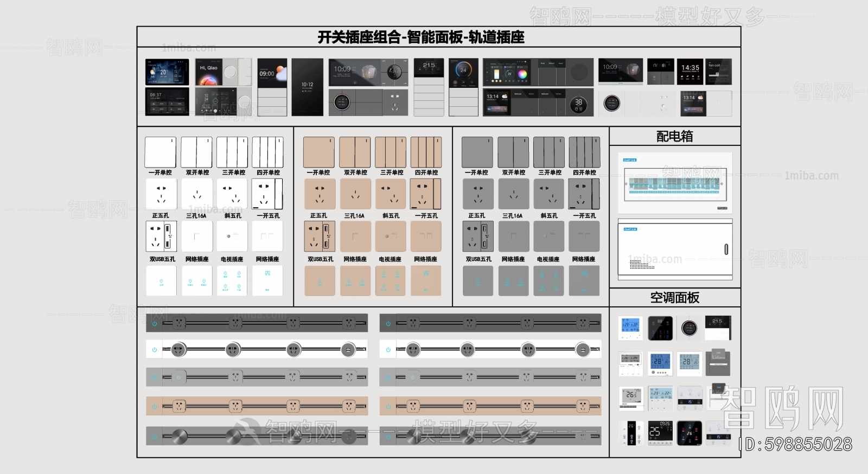Click the 配电箱 section heading

point(674,136)
